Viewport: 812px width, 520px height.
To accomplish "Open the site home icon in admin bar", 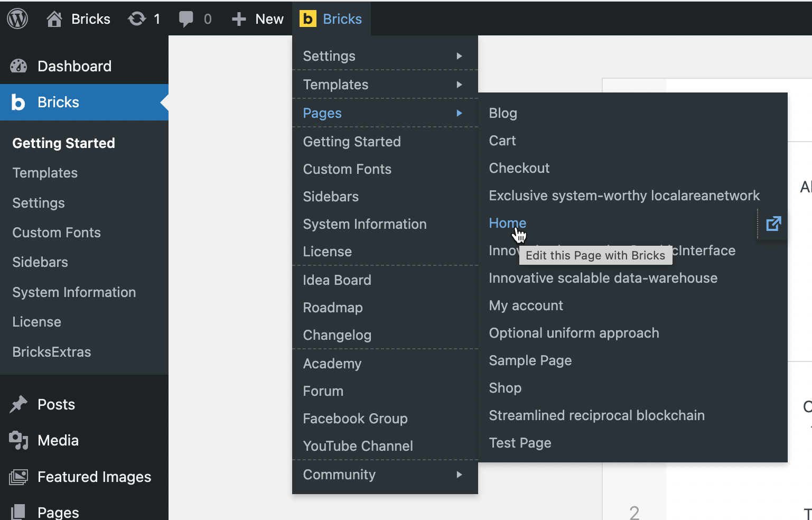I will [x=54, y=19].
